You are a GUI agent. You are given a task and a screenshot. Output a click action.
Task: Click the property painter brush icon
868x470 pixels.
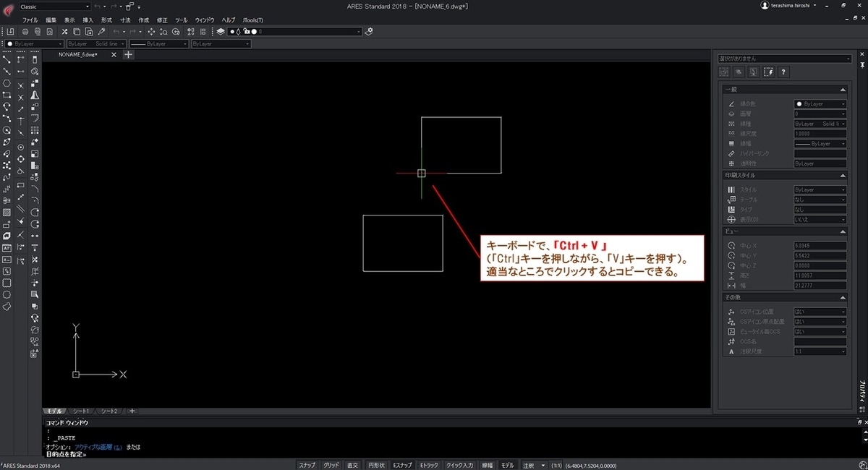[101, 32]
